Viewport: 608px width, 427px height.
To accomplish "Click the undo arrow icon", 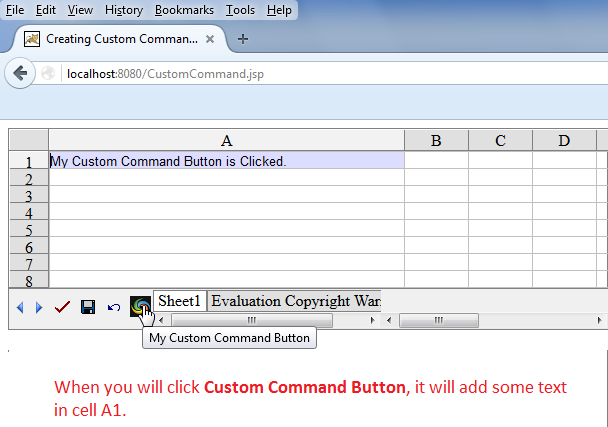I will coord(113,307).
